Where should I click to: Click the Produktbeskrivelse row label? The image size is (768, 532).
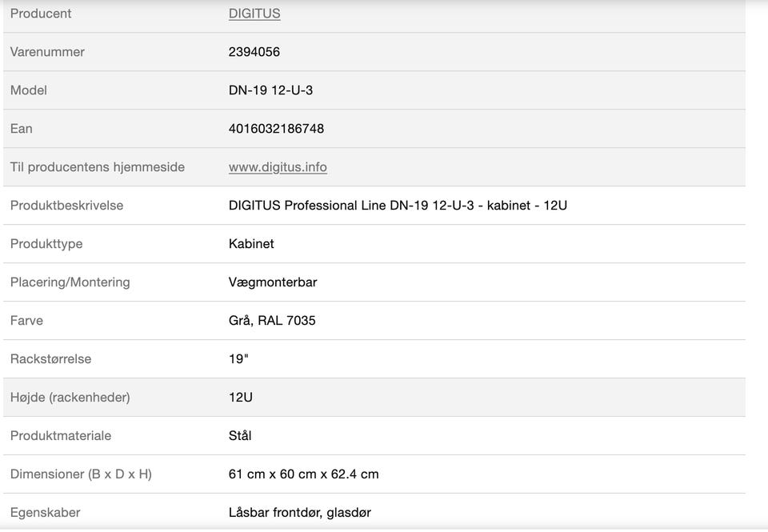click(66, 206)
